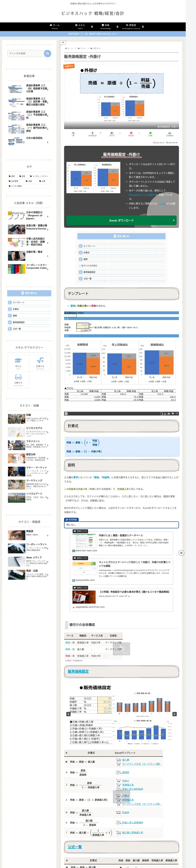Viewport: 196px width, 868px height.
Task: Open the 知識 Knowledge menu item
Action: (x=105, y=27)
